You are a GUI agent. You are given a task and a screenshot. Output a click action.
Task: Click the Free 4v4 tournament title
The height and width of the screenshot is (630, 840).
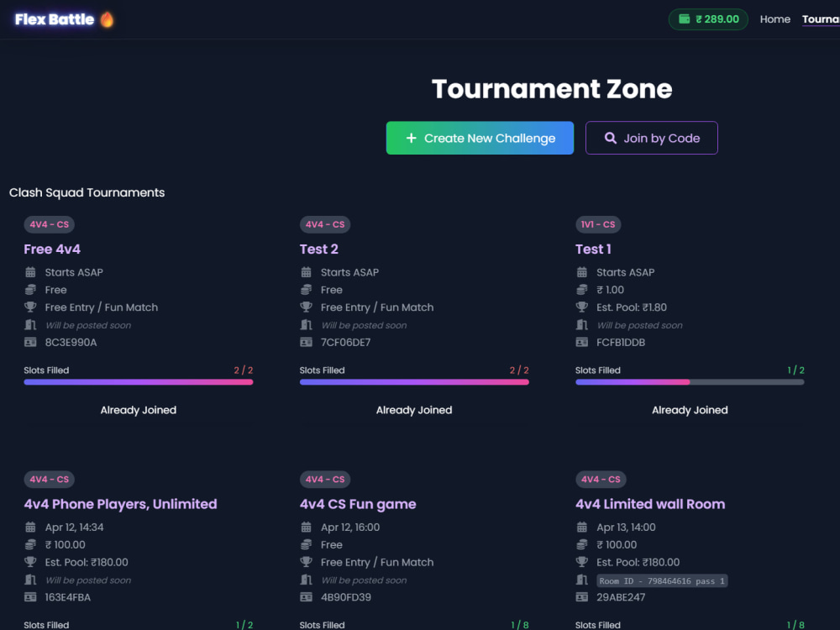(x=52, y=249)
